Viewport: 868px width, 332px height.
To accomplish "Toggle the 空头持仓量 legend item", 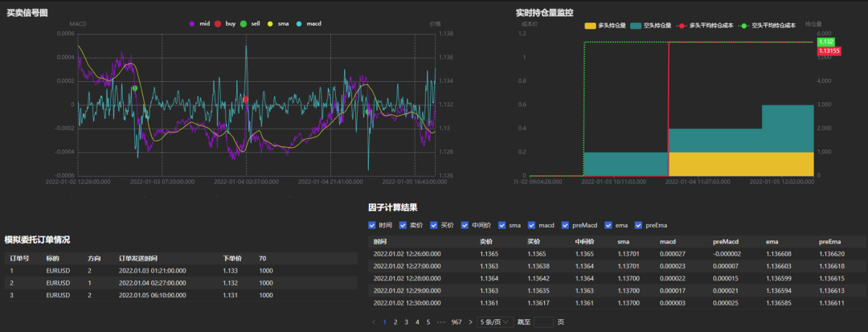I will tap(650, 26).
